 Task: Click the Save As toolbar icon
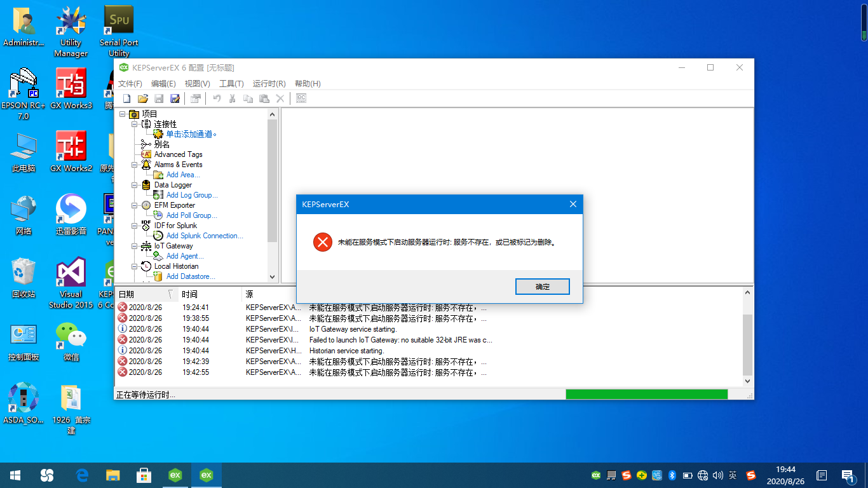[175, 98]
